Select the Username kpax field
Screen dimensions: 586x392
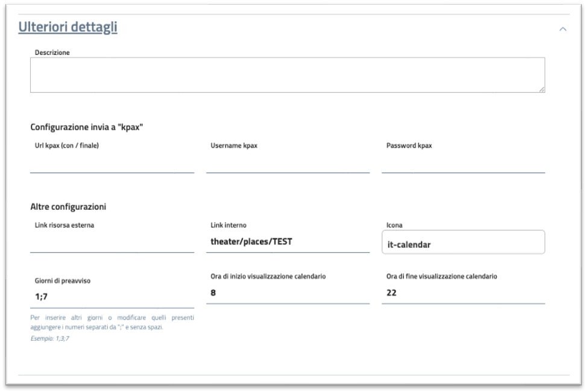(288, 164)
